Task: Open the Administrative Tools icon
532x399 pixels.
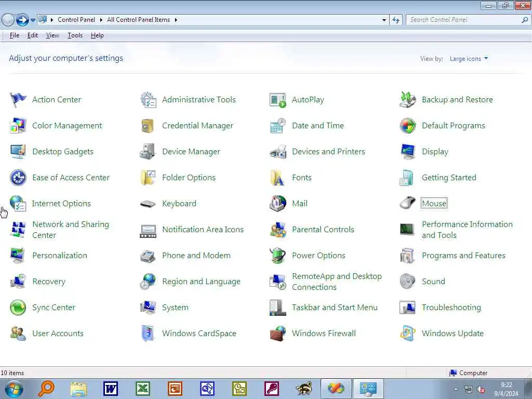Action: click(x=148, y=100)
